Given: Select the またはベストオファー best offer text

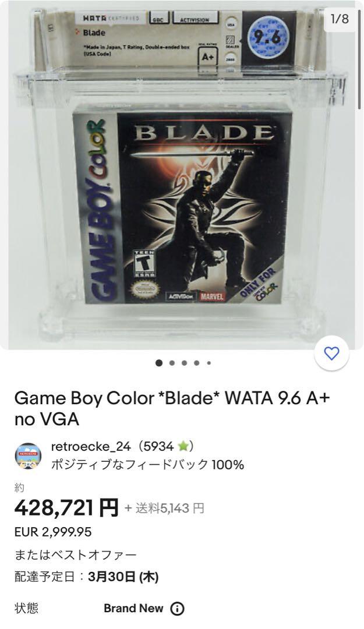Looking at the screenshot, I should click(76, 555).
